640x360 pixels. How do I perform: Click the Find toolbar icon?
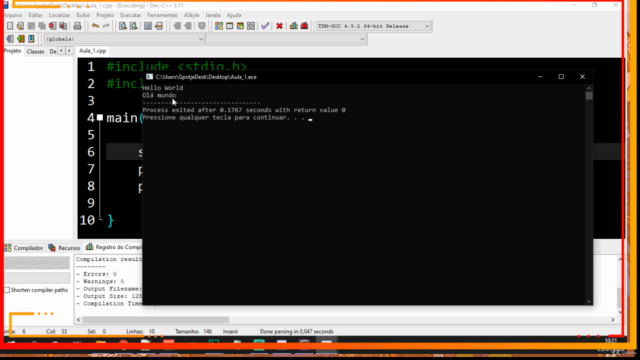point(122,26)
